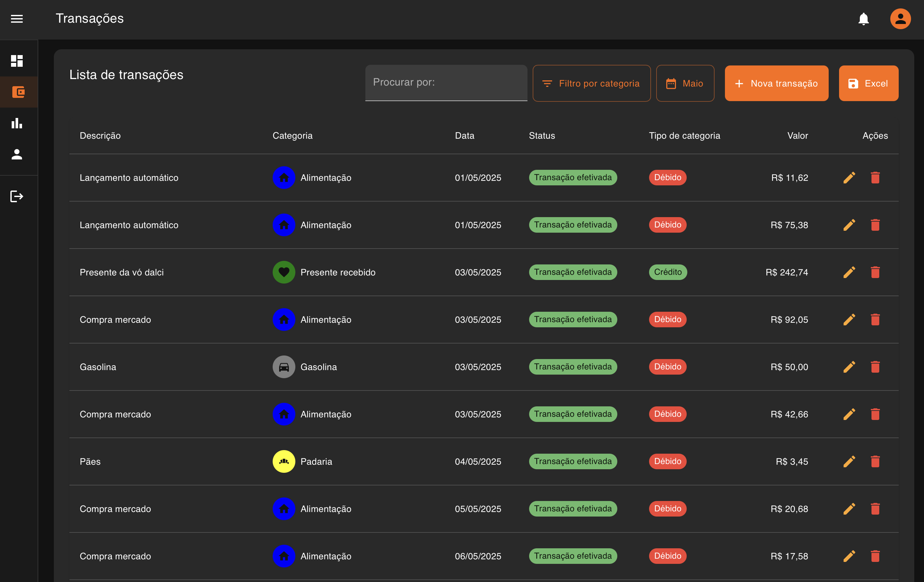This screenshot has width=924, height=582.
Task: Delete the R$ 92,05 Compra mercado row
Action: (x=875, y=320)
